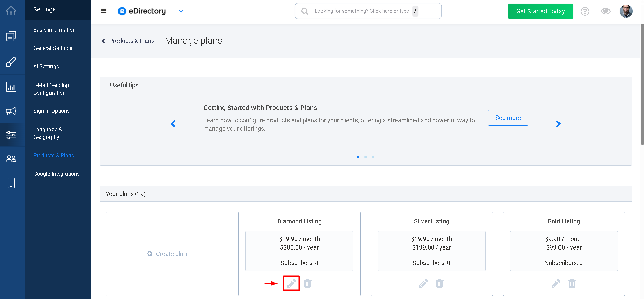Open the home icon in sidebar

tap(11, 11)
